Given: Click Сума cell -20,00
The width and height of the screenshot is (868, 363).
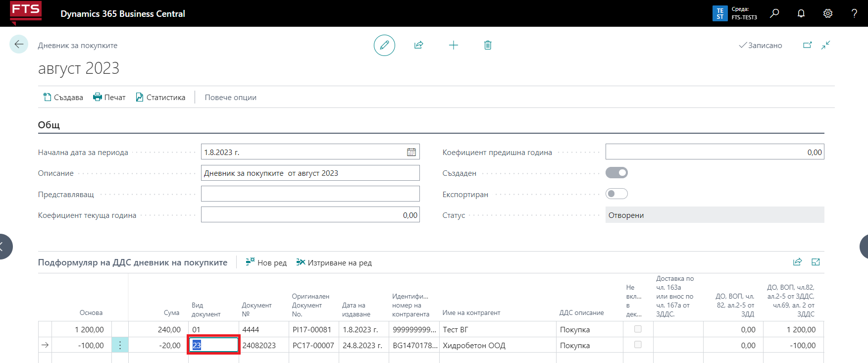Looking at the screenshot, I should 158,345.
